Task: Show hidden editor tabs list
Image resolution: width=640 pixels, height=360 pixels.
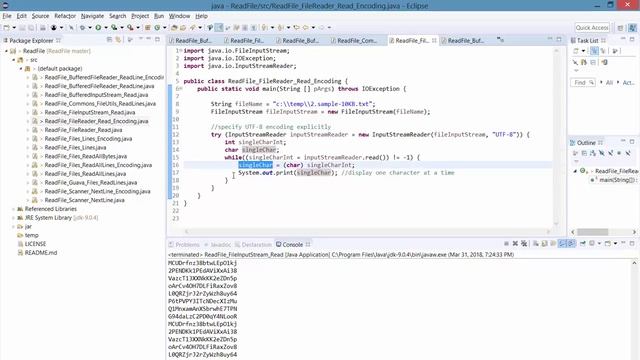Action: (500, 40)
